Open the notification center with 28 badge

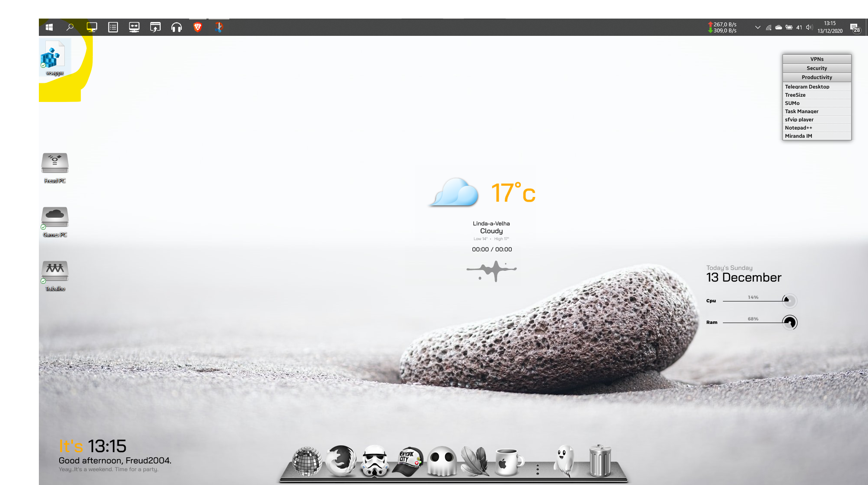[855, 28]
